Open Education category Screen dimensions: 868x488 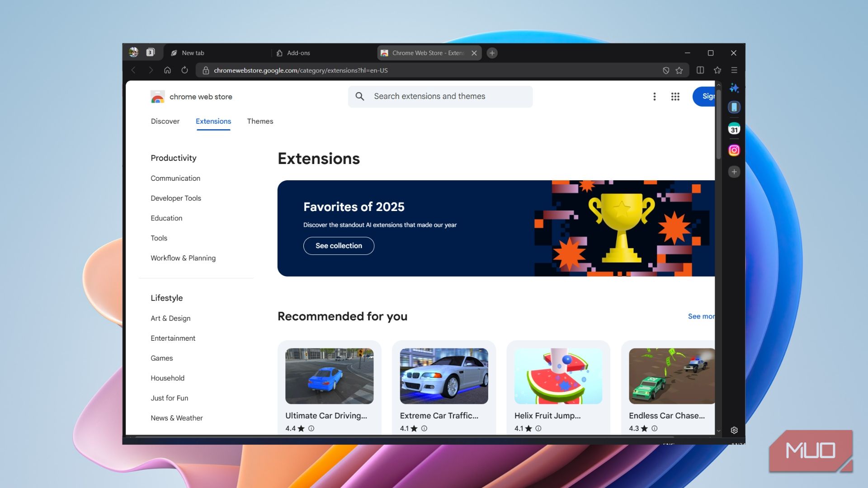click(166, 218)
